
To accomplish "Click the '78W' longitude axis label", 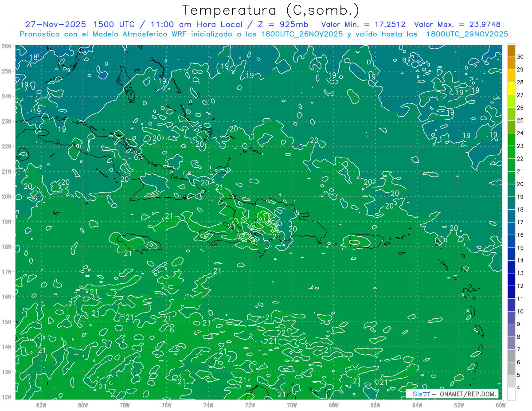I will point(125,405).
